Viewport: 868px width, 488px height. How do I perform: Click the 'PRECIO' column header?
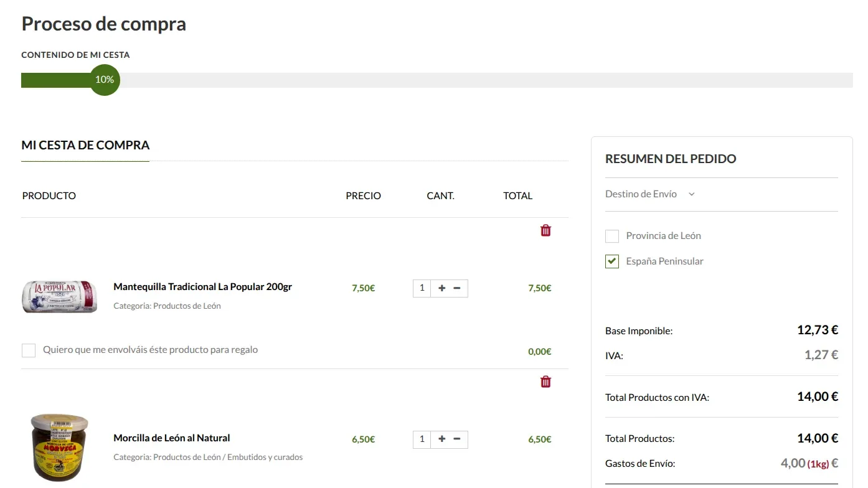pos(364,195)
